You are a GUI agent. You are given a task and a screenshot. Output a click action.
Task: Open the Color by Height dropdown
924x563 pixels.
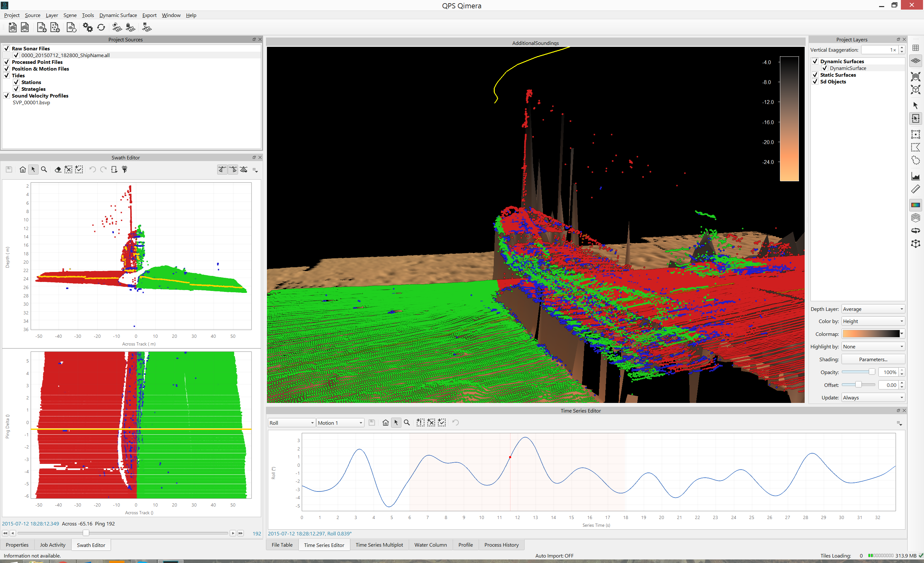coord(873,321)
